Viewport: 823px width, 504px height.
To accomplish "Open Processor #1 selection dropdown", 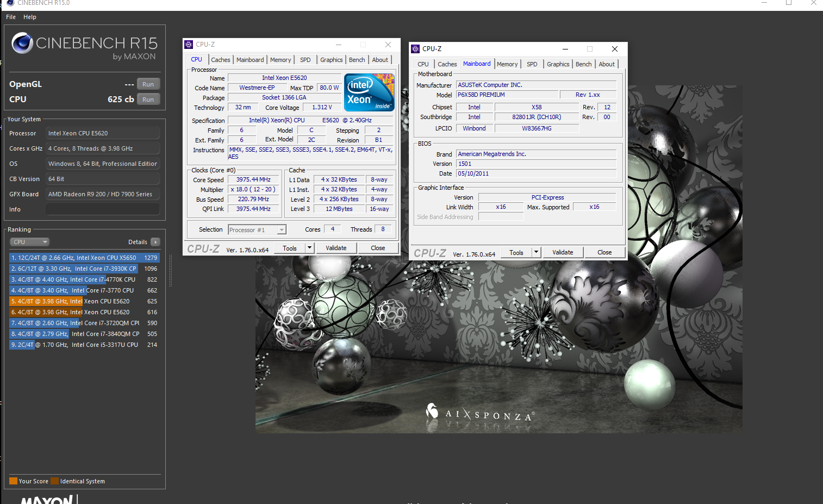I will coord(257,230).
